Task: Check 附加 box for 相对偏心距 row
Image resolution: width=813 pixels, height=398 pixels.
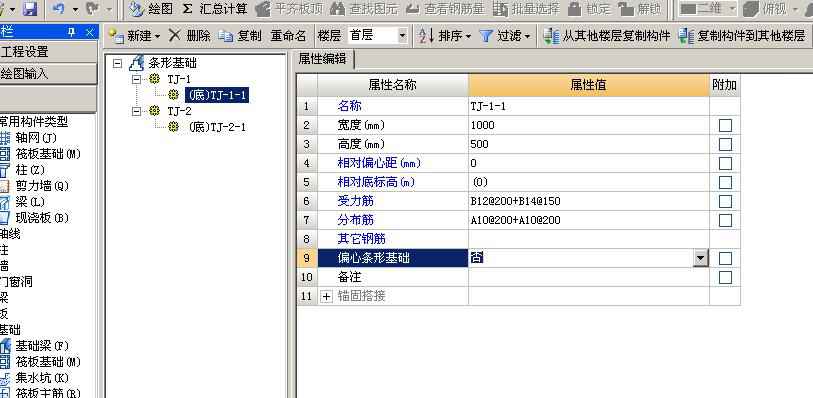Action: (725, 163)
